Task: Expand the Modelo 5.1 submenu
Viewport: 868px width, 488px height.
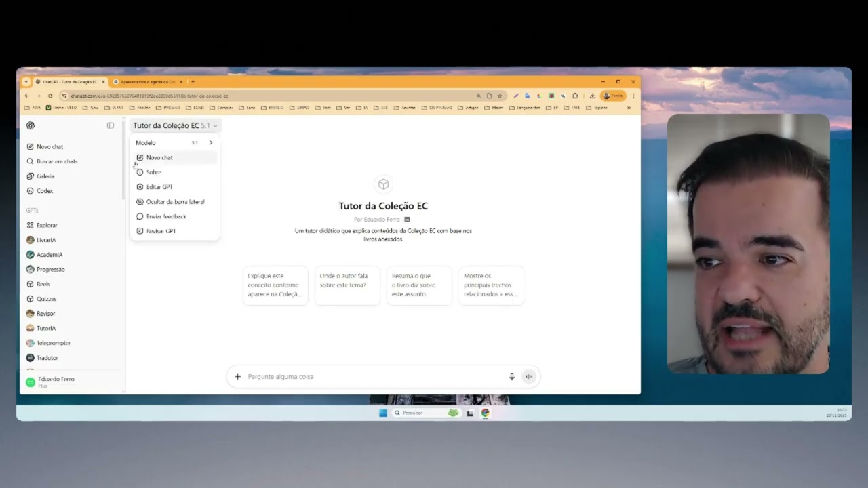Action: click(x=174, y=143)
